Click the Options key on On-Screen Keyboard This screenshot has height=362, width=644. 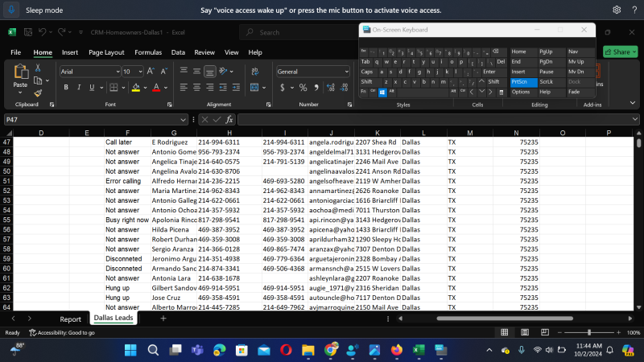pos(524,92)
